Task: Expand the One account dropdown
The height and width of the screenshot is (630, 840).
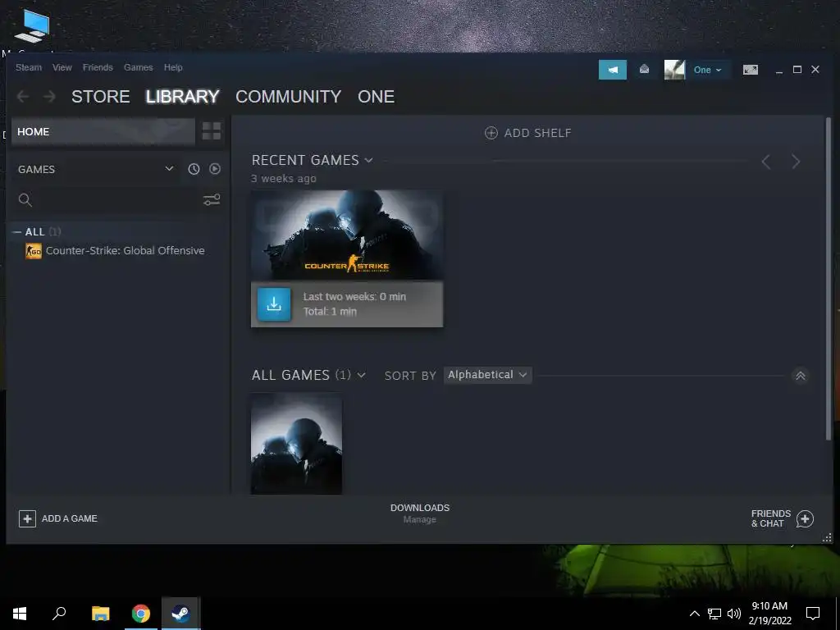Action: click(x=708, y=70)
